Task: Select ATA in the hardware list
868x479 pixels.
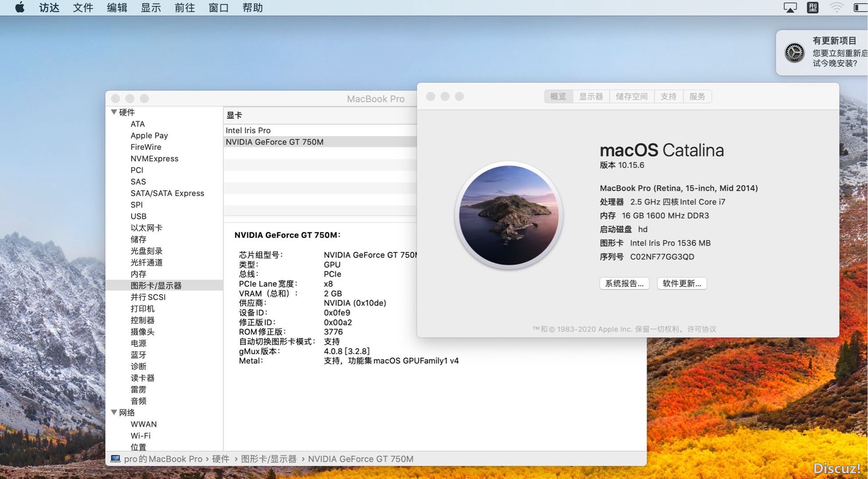Action: (x=137, y=124)
